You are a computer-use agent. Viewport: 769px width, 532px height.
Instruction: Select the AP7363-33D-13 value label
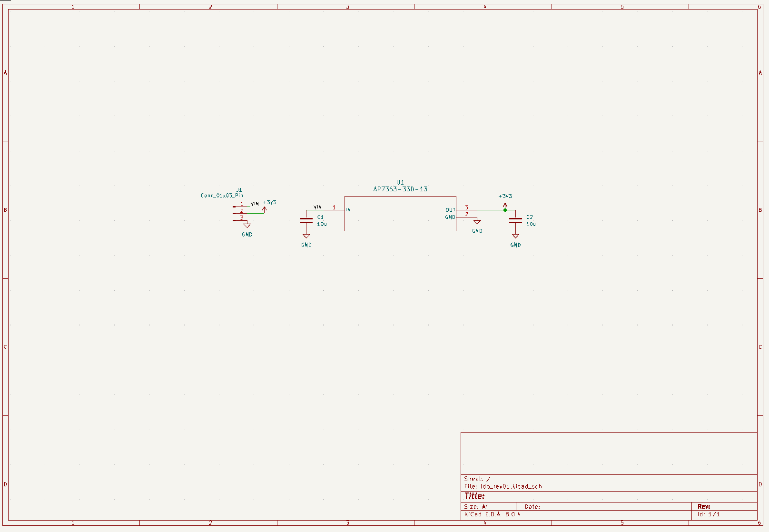400,189
